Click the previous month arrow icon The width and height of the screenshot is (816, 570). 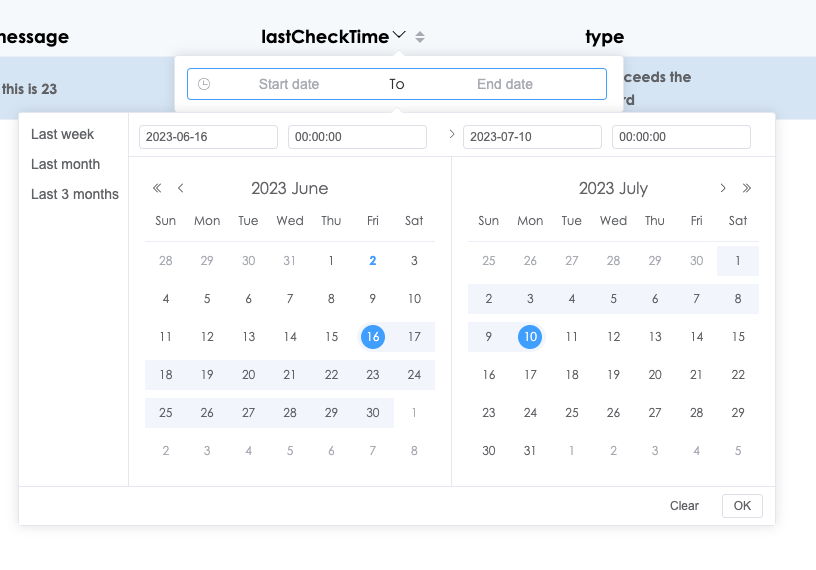(181, 188)
